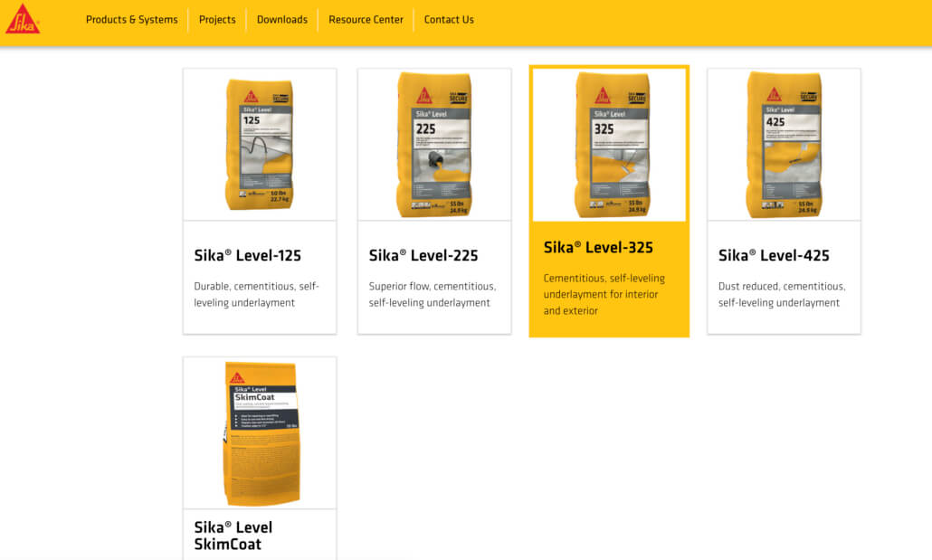Click the Sika Level-225 bag image

pos(434,143)
